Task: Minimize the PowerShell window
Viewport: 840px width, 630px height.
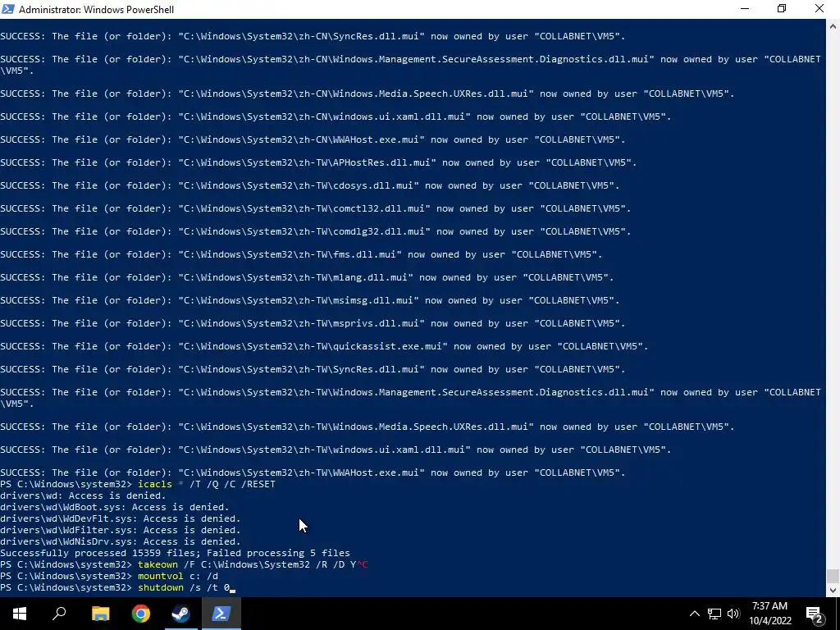Action: tap(745, 9)
